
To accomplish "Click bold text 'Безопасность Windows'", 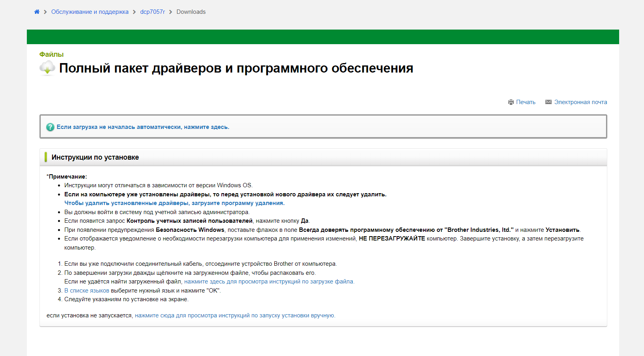I will click(190, 230).
